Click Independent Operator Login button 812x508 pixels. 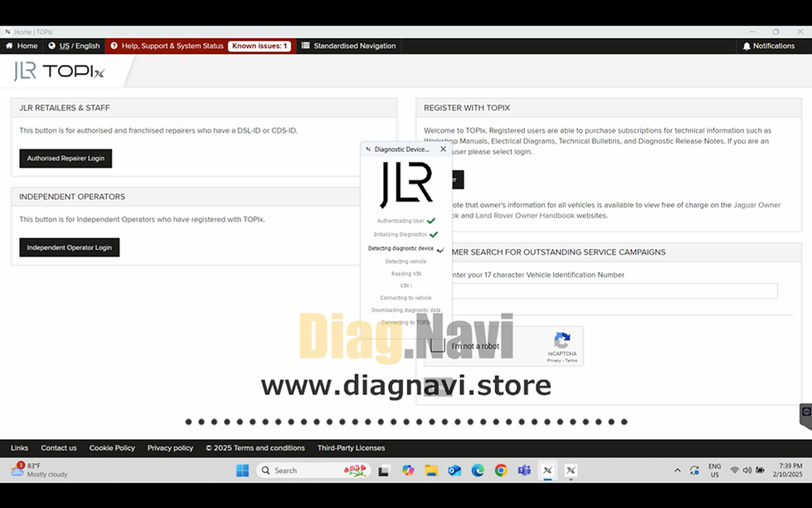click(70, 247)
